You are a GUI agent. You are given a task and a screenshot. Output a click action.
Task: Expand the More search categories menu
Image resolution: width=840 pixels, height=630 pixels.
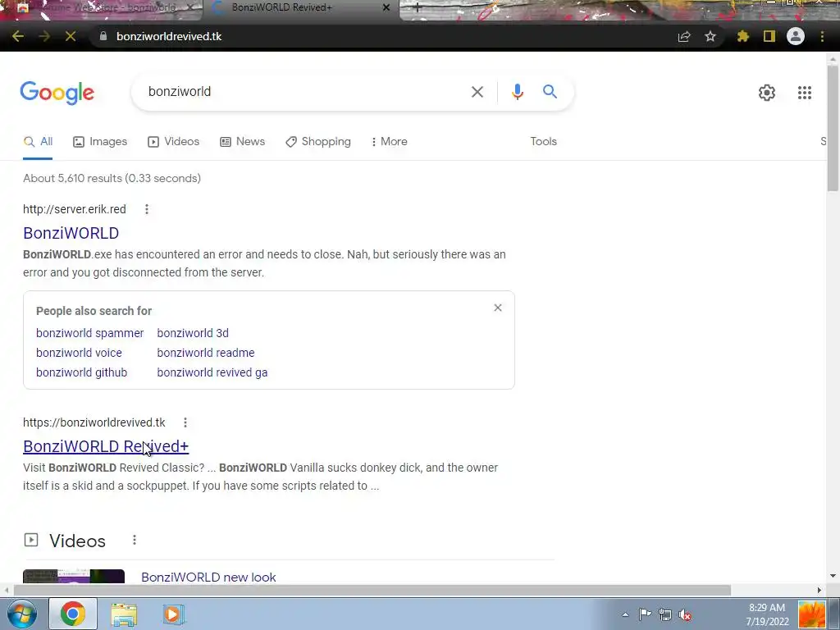[x=389, y=141]
